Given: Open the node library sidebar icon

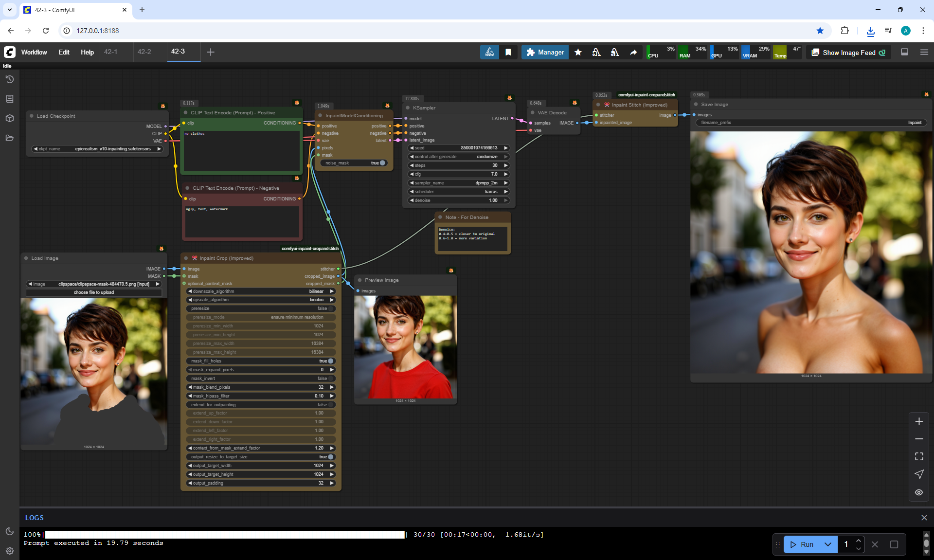Looking at the screenshot, I should point(9,99).
